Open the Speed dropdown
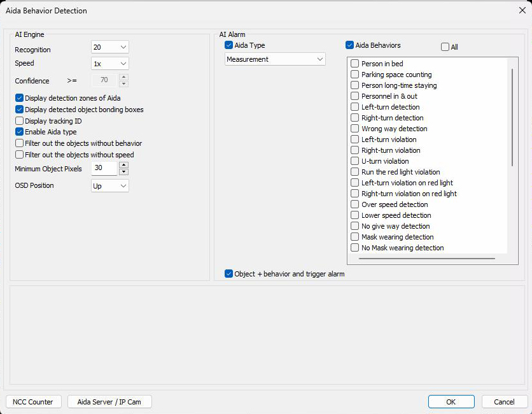Image resolution: width=532 pixels, height=414 pixels. coord(110,64)
